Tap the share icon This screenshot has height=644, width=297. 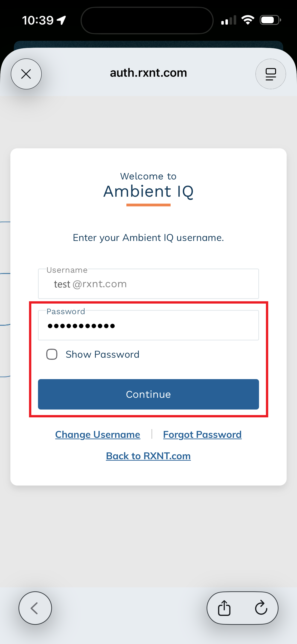[224, 608]
